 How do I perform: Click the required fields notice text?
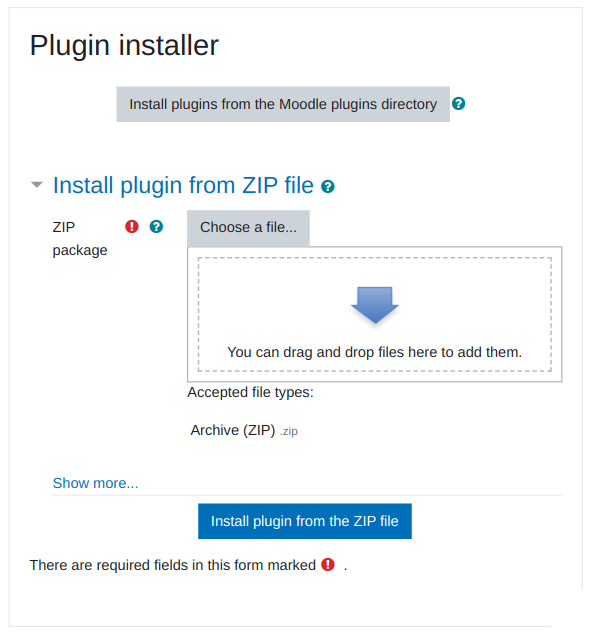tap(173, 565)
